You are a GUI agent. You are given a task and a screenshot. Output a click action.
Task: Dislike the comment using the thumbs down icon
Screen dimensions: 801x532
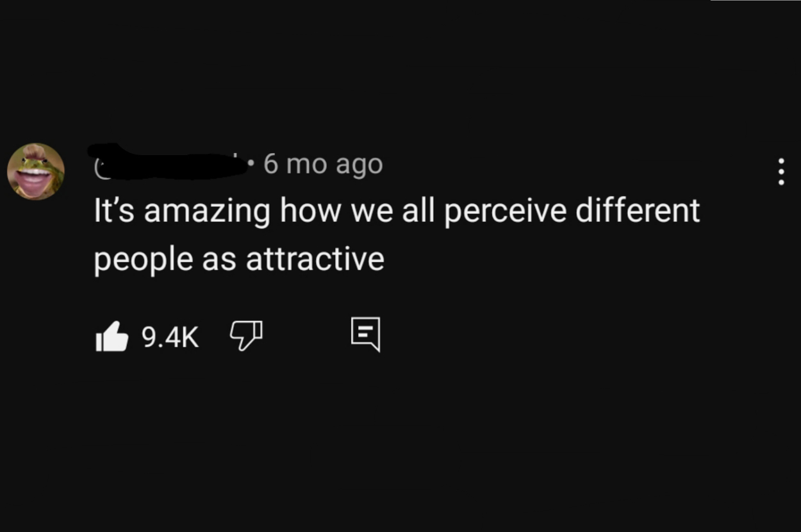tap(245, 335)
